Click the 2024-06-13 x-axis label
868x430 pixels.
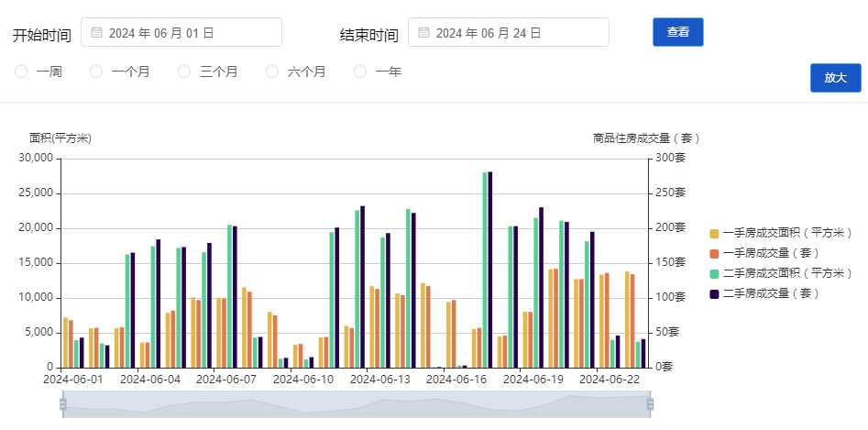pos(379,380)
